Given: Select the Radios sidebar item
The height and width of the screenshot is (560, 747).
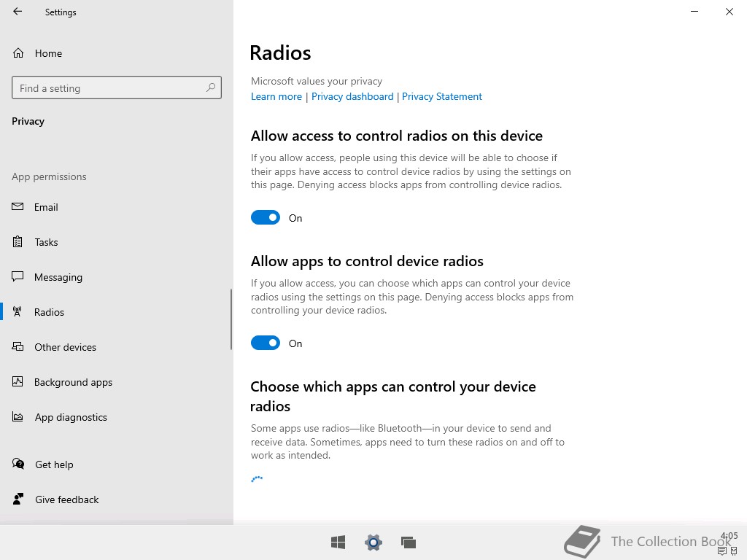Looking at the screenshot, I should (x=117, y=312).
